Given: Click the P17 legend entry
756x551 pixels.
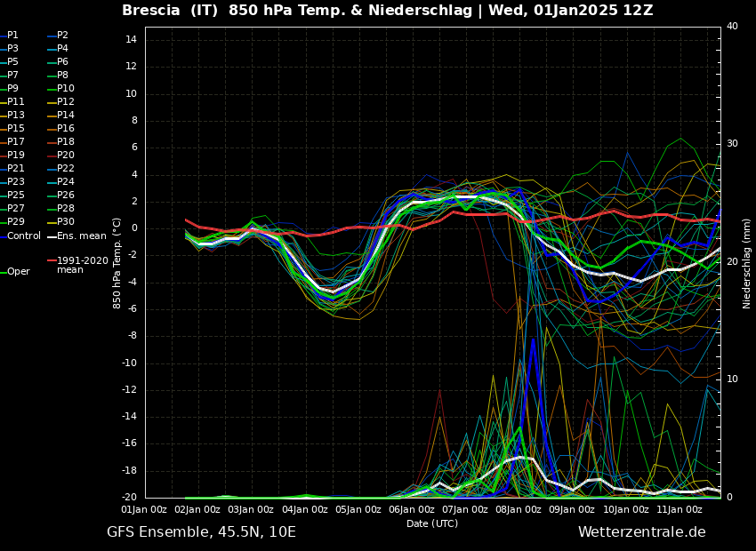Looking at the screenshot, I should click(x=12, y=141).
